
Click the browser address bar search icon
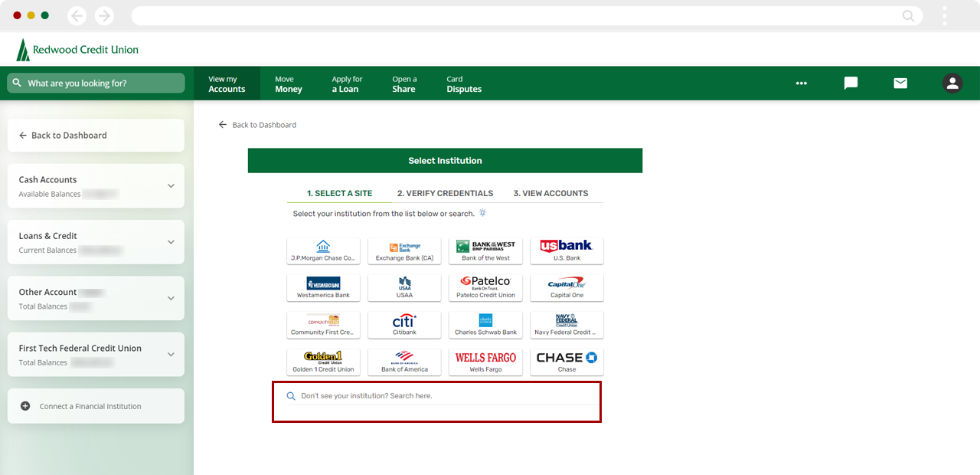tap(908, 15)
